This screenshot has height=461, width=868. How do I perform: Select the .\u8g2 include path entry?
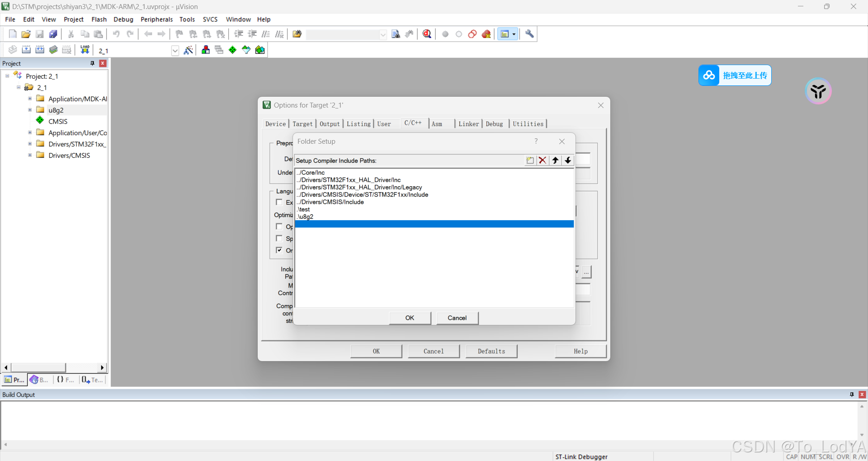tap(434, 216)
